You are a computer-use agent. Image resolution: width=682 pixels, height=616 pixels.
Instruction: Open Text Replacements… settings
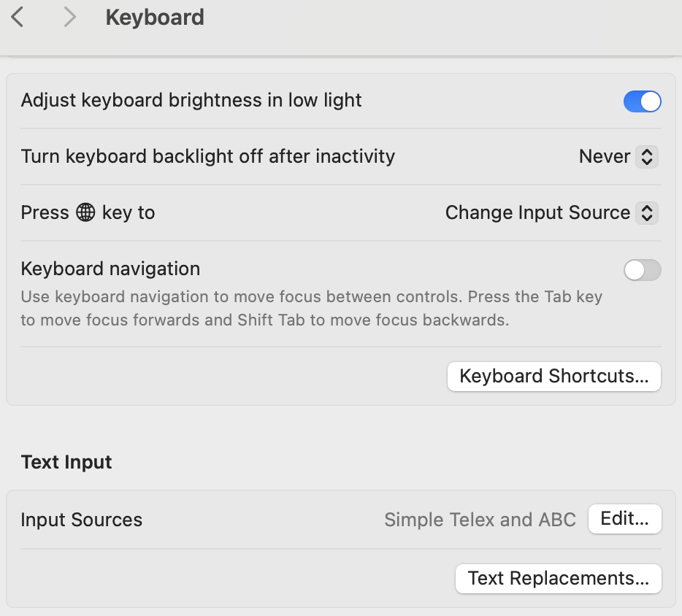pyautogui.click(x=558, y=579)
